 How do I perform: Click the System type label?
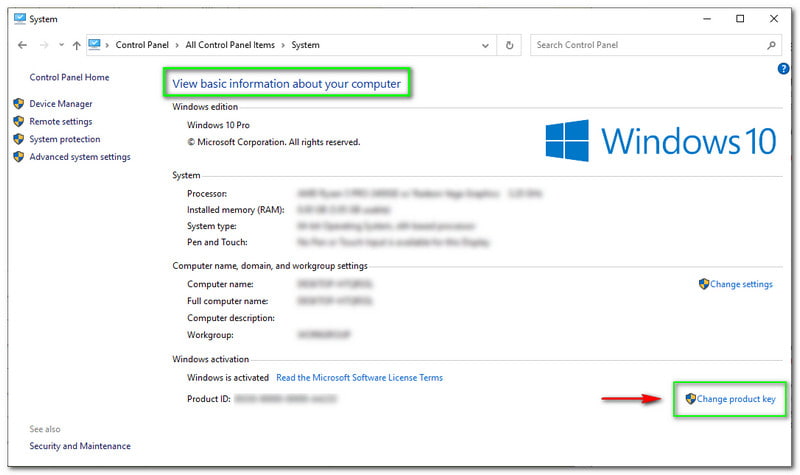(212, 226)
